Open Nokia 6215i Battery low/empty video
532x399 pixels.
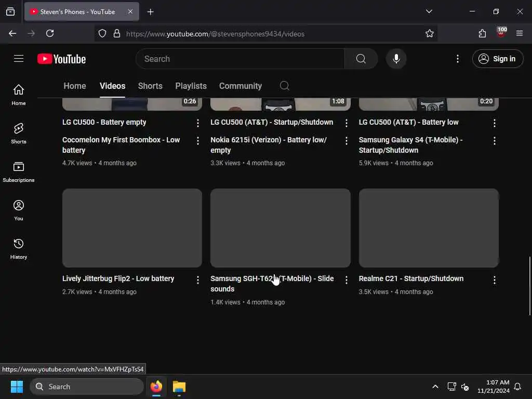[x=269, y=145]
